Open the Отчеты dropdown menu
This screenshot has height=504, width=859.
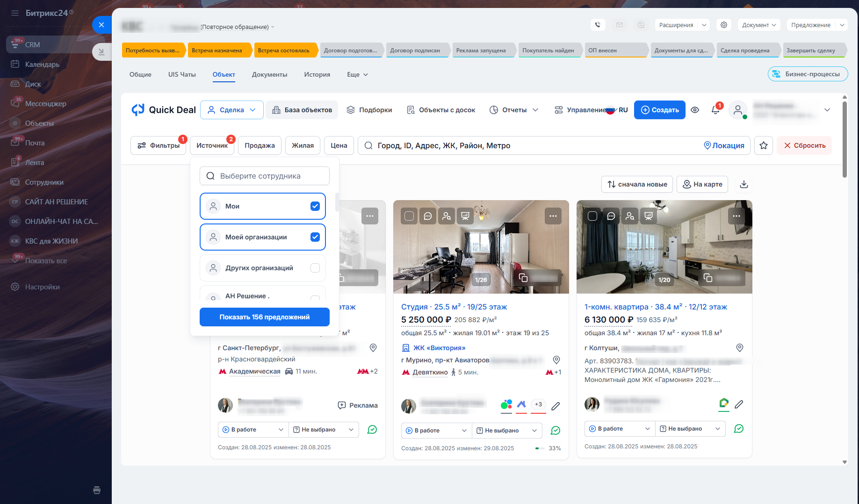514,110
